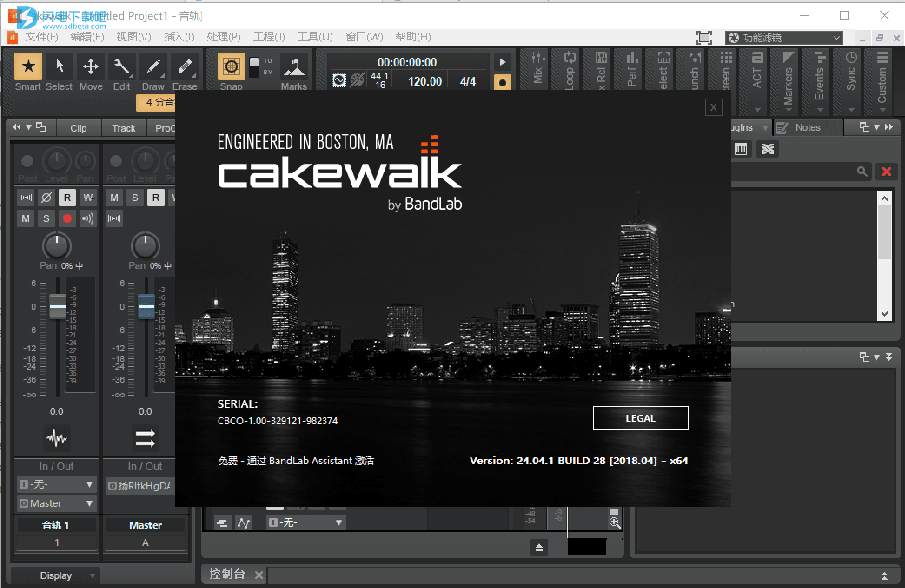Activate the Move tool
The image size is (905, 588).
pos(91,67)
